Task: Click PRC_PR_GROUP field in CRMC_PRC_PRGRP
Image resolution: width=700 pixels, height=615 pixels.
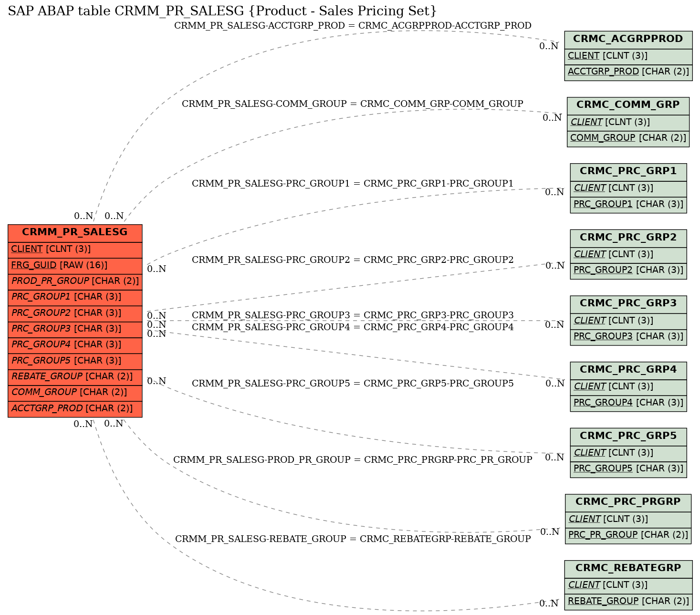Action: pos(628,535)
